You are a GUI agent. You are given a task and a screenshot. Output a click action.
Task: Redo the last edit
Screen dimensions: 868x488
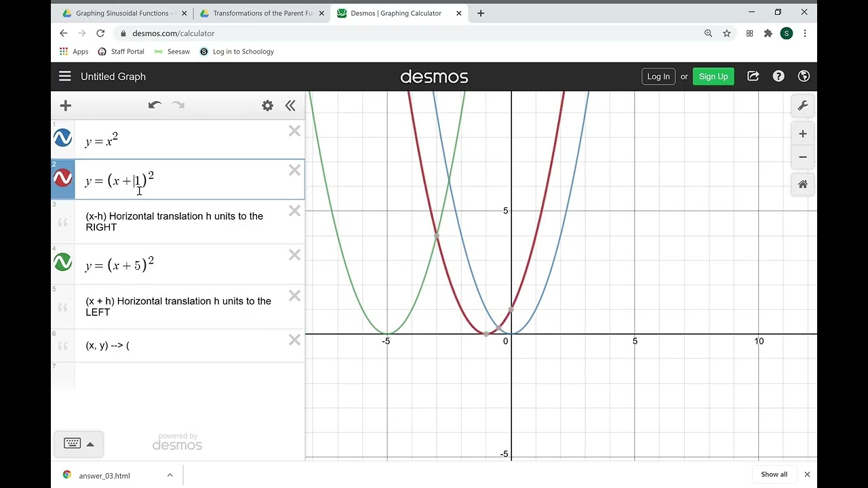pyautogui.click(x=178, y=105)
